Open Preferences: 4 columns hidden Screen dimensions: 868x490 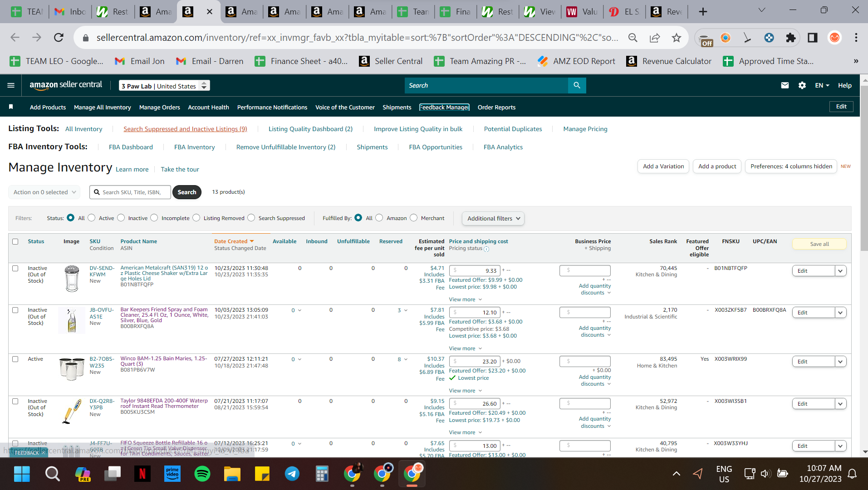click(x=791, y=167)
